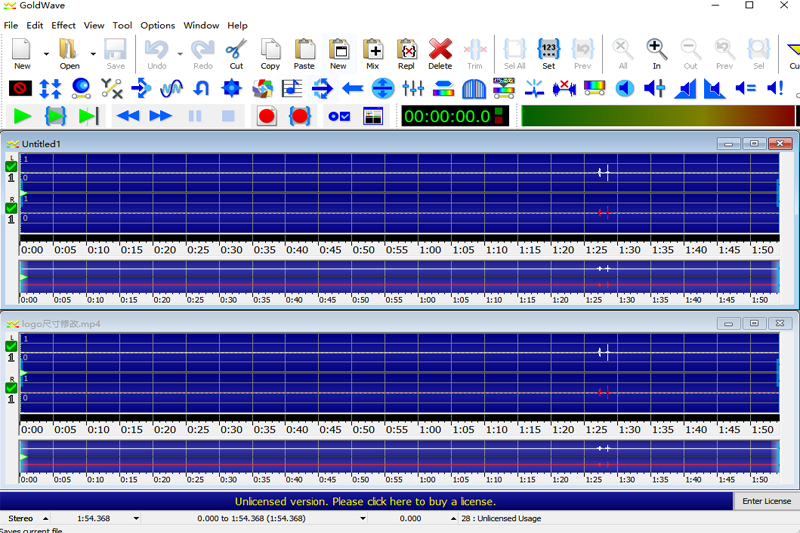Click the fade out volume icon
Screen dimensions: 800x533
[x=715, y=88]
